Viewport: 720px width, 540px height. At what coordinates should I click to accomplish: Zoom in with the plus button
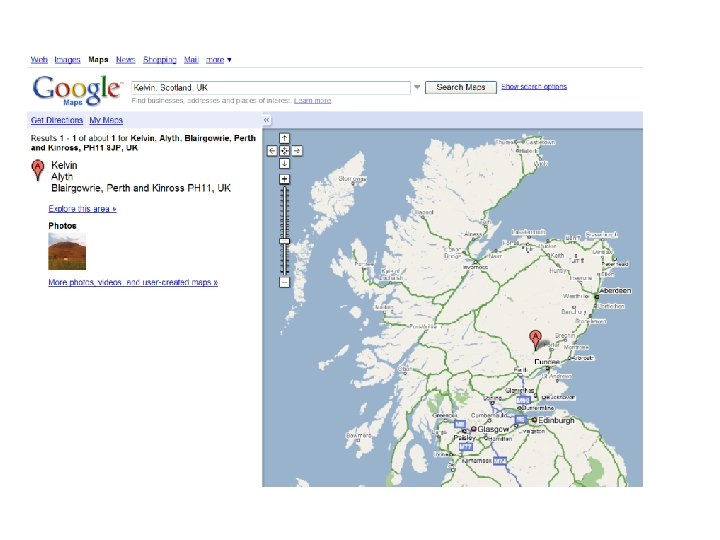click(284, 179)
